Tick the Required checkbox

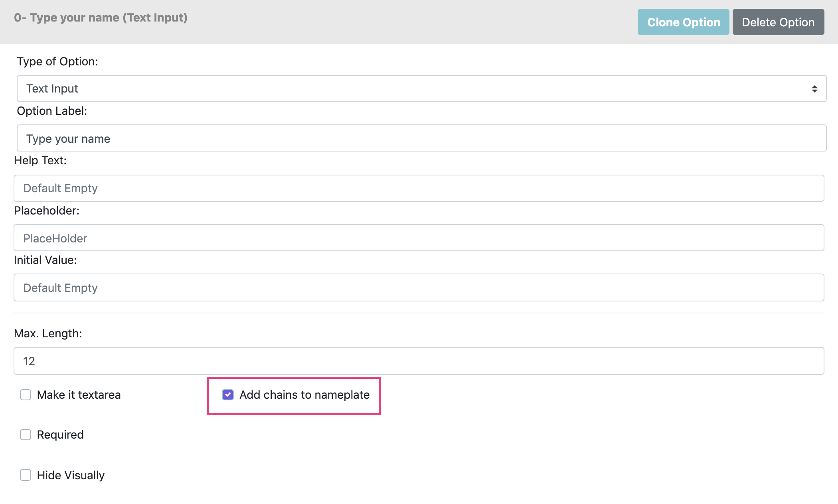pyautogui.click(x=26, y=435)
